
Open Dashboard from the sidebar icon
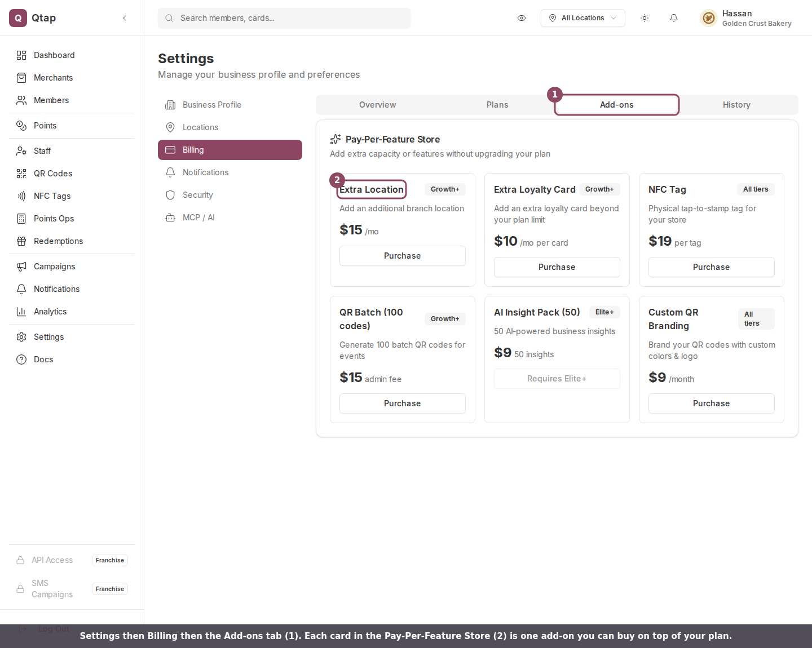[x=21, y=55]
